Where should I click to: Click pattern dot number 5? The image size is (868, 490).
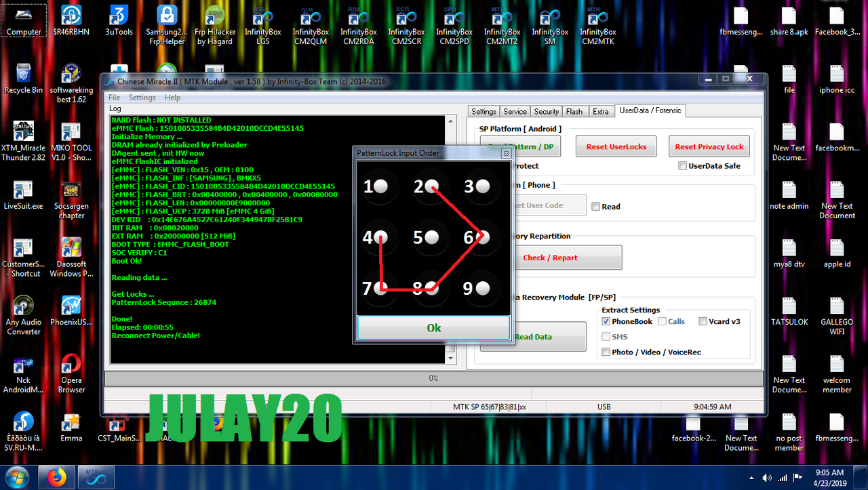click(x=432, y=237)
